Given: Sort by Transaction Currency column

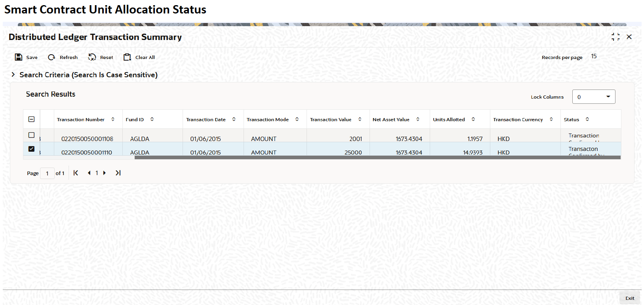Looking at the screenshot, I should [551, 119].
